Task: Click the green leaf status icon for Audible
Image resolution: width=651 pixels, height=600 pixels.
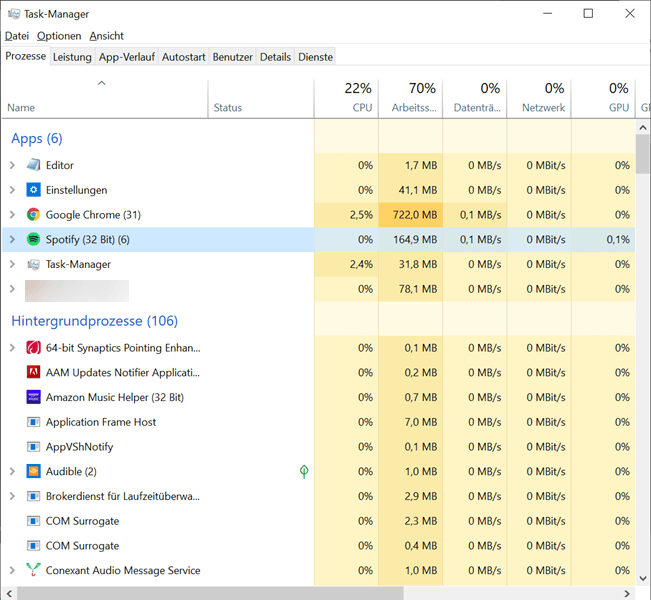Action: click(x=304, y=471)
